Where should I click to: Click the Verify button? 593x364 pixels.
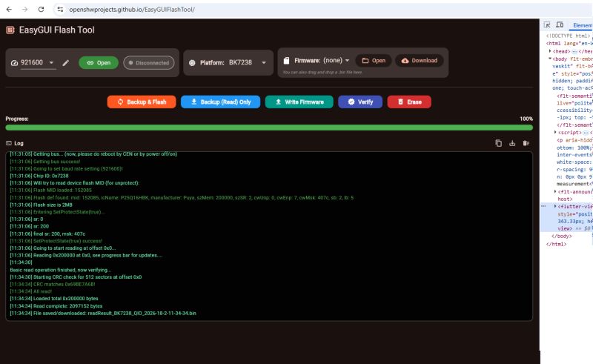[x=360, y=102]
